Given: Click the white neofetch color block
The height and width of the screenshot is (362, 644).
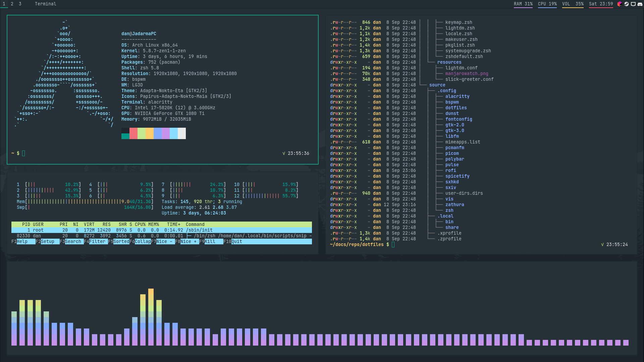Looking at the screenshot, I should click(x=182, y=133).
